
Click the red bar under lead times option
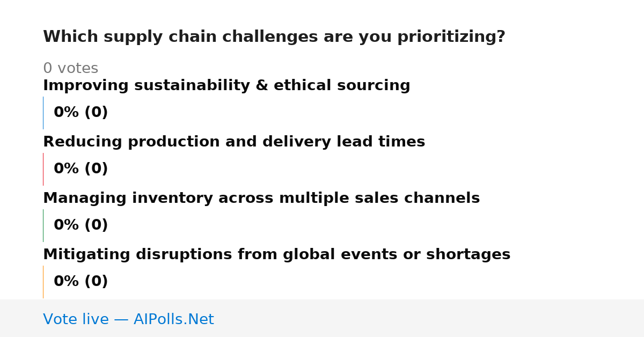pyautogui.click(x=43, y=169)
